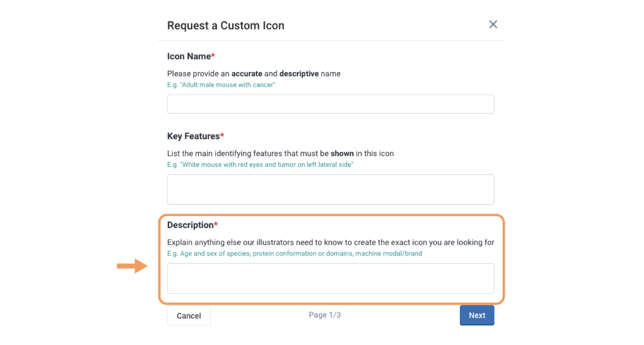Viewport: 644px width, 345px height.
Task: Click the Key Features field label
Action: coord(193,136)
